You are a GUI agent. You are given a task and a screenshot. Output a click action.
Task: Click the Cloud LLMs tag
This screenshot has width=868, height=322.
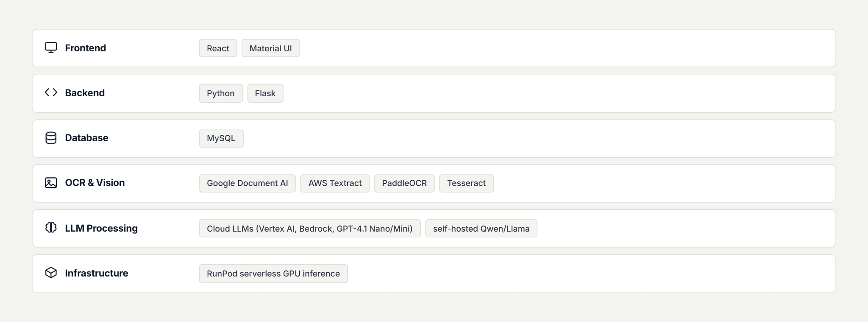coord(310,229)
